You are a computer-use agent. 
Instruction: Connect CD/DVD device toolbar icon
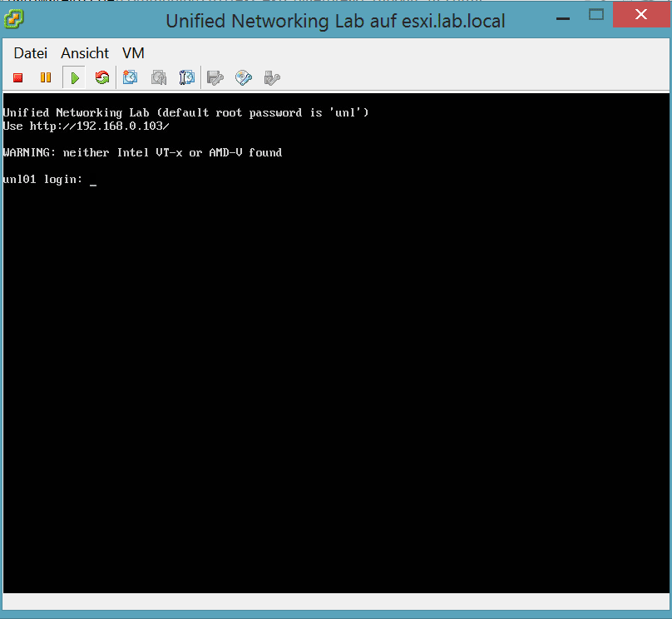pos(244,77)
